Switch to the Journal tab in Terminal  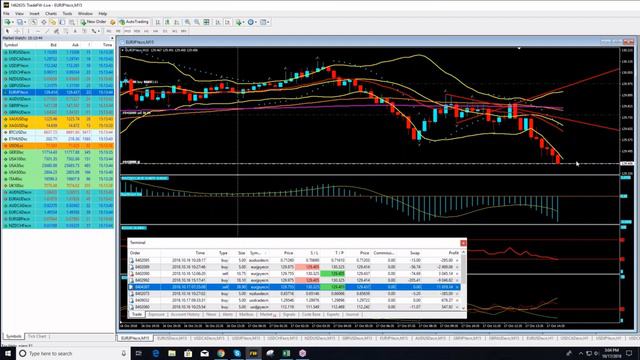352,314
